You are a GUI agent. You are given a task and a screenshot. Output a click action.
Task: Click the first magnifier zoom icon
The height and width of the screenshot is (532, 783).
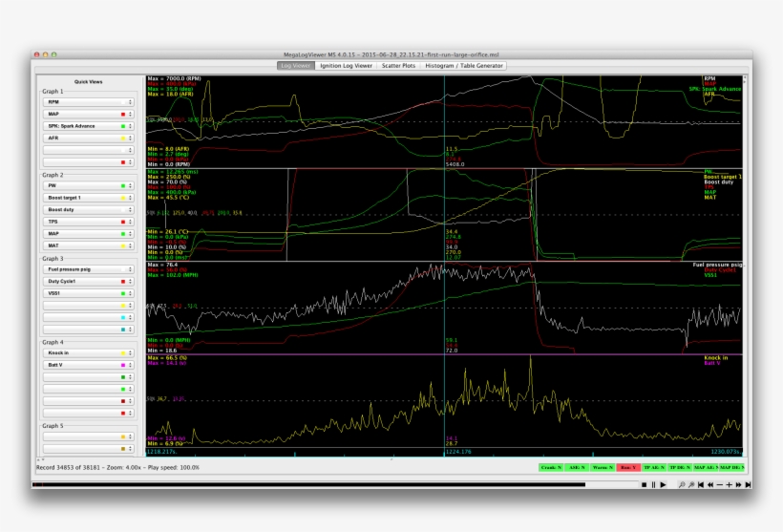coord(682,484)
